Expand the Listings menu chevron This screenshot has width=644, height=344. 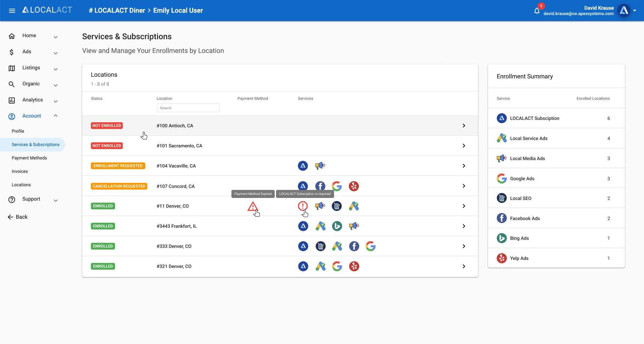pos(56,69)
